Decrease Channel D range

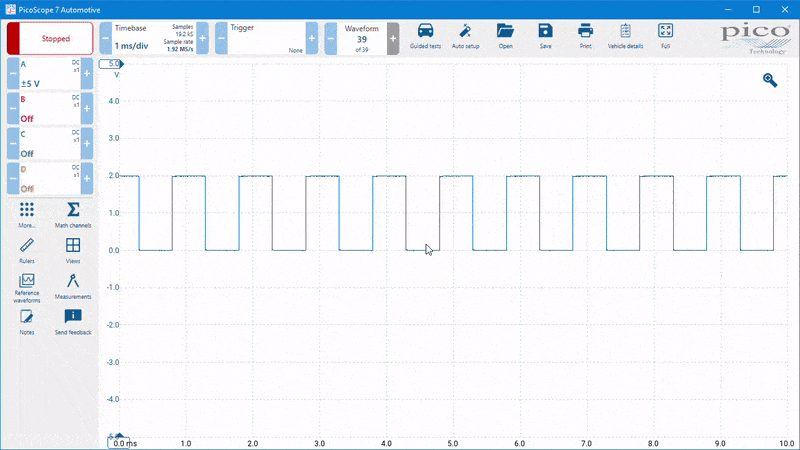click(13, 178)
